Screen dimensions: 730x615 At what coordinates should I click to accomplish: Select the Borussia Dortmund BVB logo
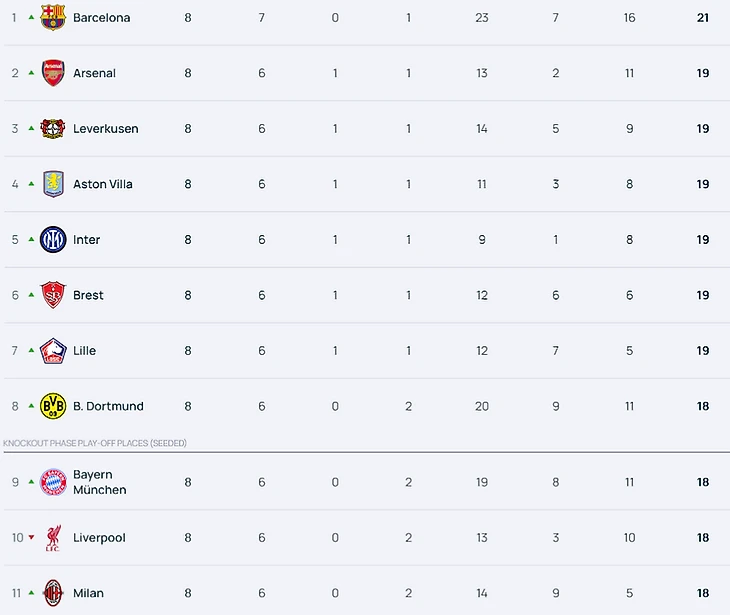(53, 406)
